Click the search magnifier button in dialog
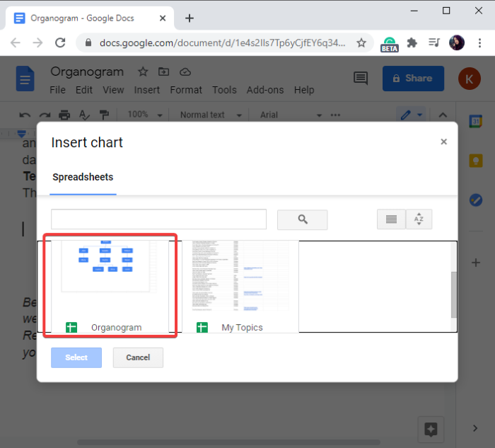 [302, 219]
